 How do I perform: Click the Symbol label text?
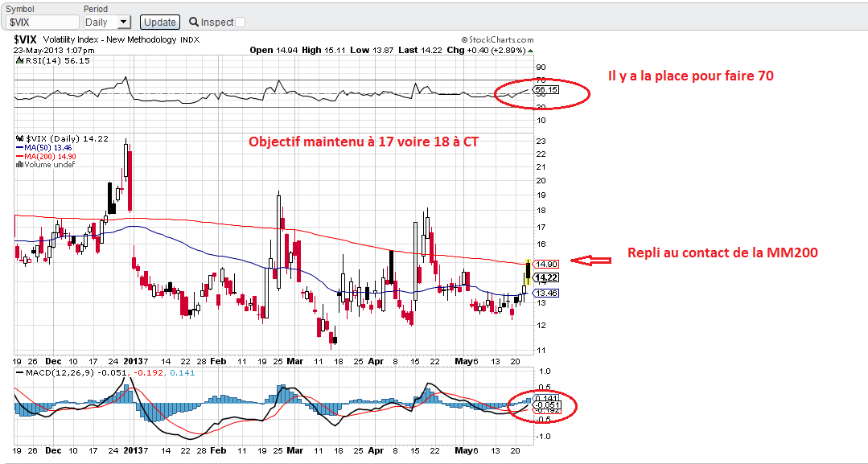(x=20, y=9)
